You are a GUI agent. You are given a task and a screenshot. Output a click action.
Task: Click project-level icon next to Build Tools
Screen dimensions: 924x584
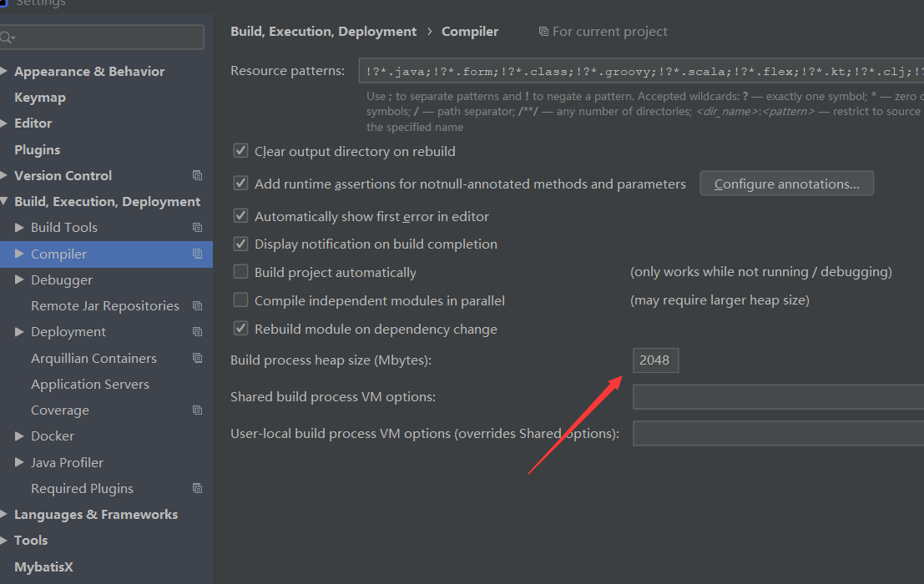pyautogui.click(x=197, y=228)
